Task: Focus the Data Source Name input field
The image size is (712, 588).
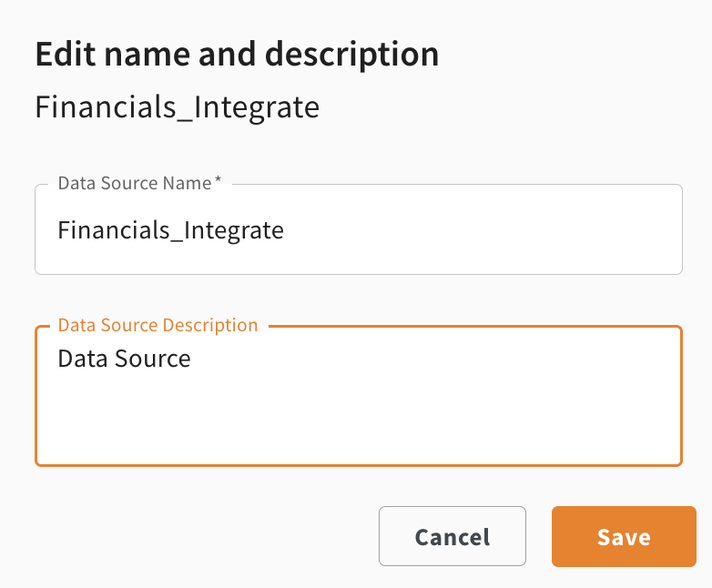Action: pos(358,229)
